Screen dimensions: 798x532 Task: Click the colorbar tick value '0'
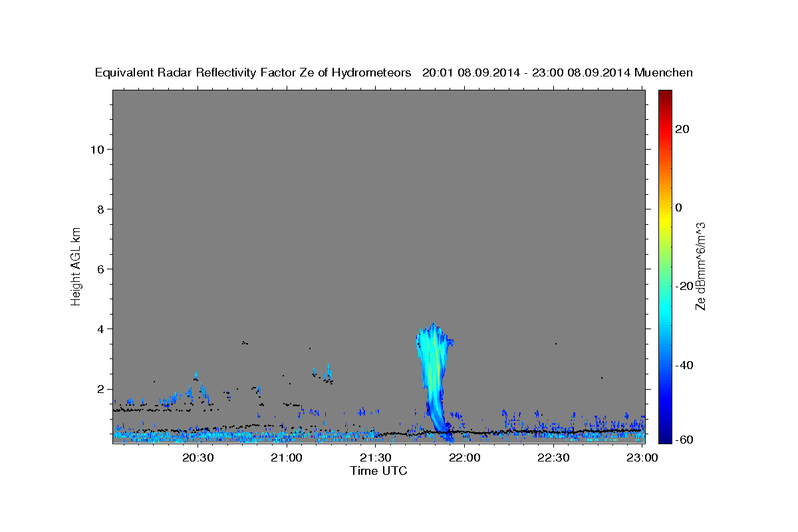[679, 207]
